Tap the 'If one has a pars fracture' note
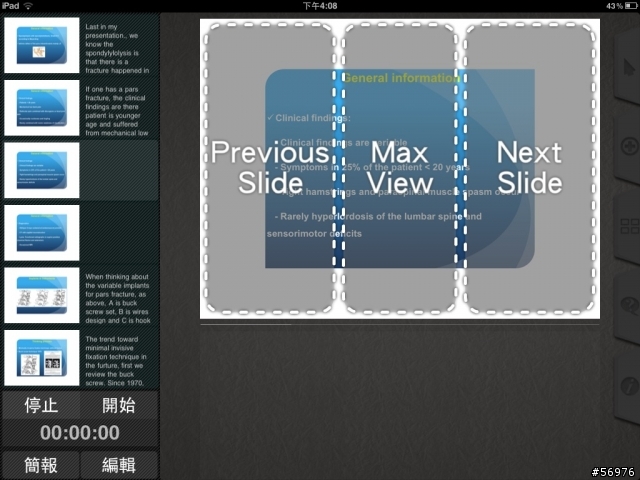Image resolution: width=640 pixels, height=480 pixels. 117,111
